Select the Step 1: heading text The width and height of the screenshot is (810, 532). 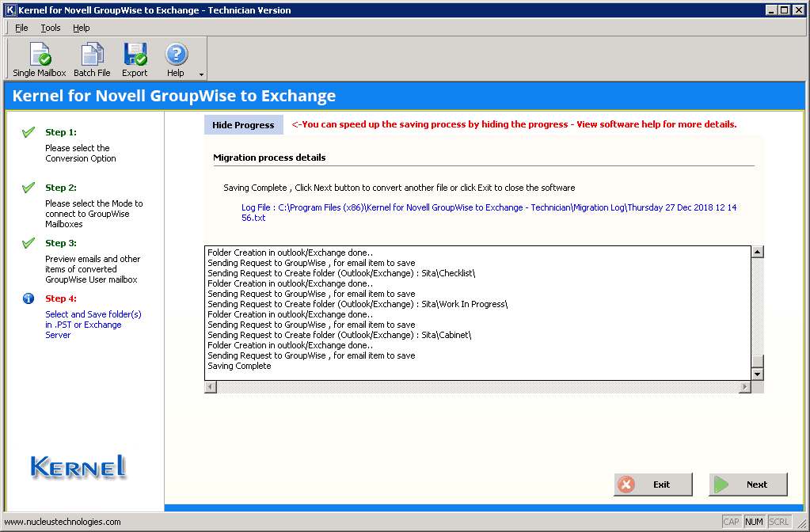(61, 132)
